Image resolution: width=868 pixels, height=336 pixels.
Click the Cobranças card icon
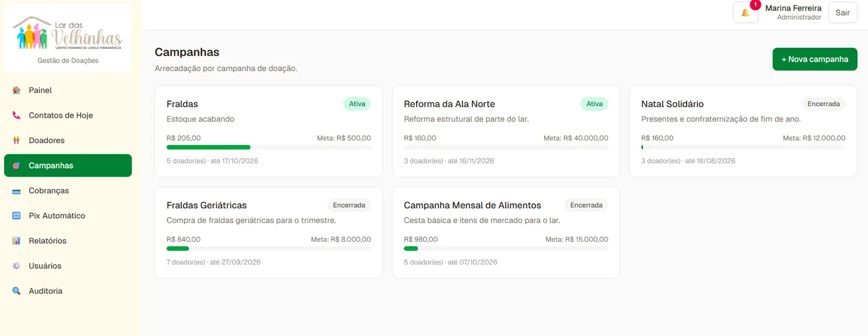click(x=17, y=191)
